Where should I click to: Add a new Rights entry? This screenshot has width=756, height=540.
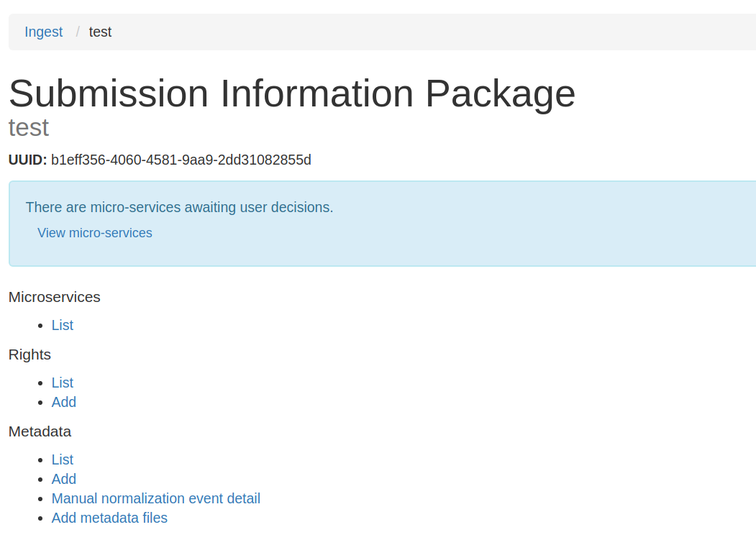pyautogui.click(x=63, y=402)
